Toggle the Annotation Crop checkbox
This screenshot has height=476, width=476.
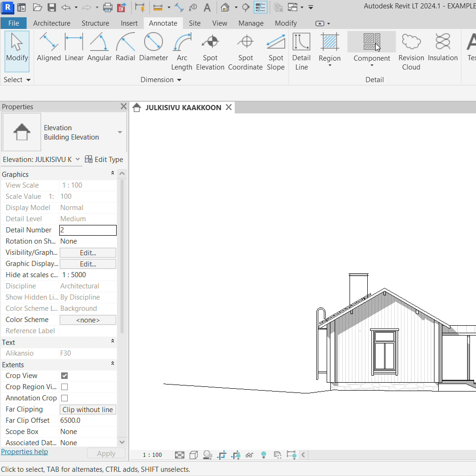point(64,398)
